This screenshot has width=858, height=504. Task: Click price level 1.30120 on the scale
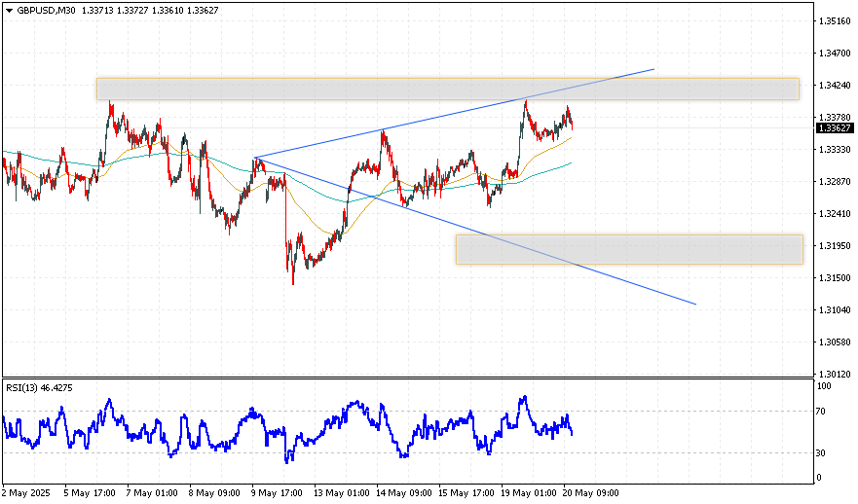[x=835, y=375]
